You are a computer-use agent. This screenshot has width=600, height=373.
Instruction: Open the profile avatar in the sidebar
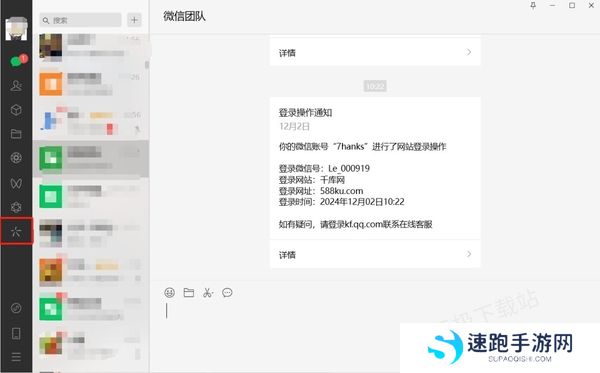click(16, 28)
